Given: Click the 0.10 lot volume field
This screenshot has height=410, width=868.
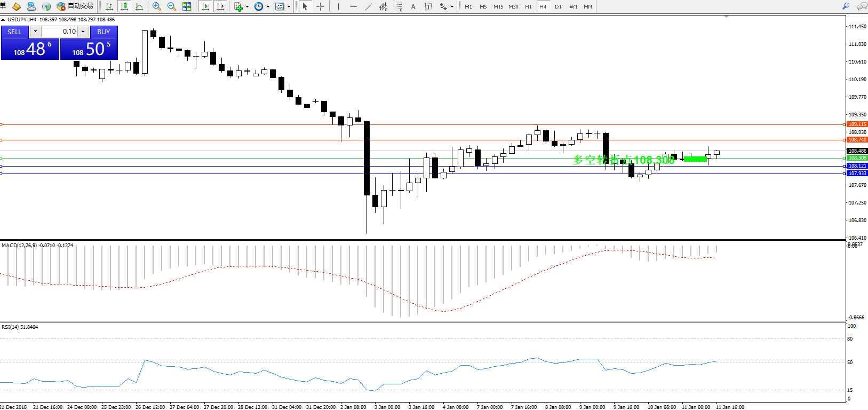Looking at the screenshot, I should click(60, 31).
